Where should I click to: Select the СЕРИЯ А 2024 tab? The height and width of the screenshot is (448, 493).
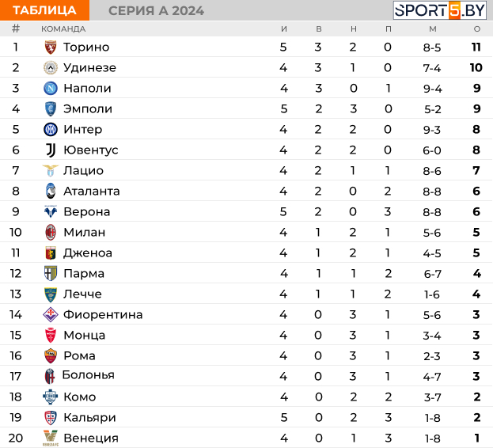(156, 11)
